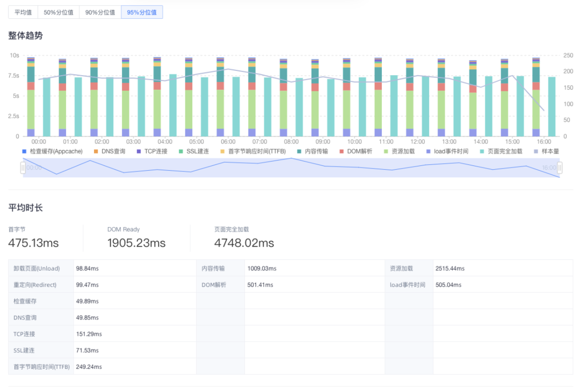The width and height of the screenshot is (580, 392).
Task: Toggle 首字节响应时间(TTFB) legend series
Action: [x=253, y=151]
